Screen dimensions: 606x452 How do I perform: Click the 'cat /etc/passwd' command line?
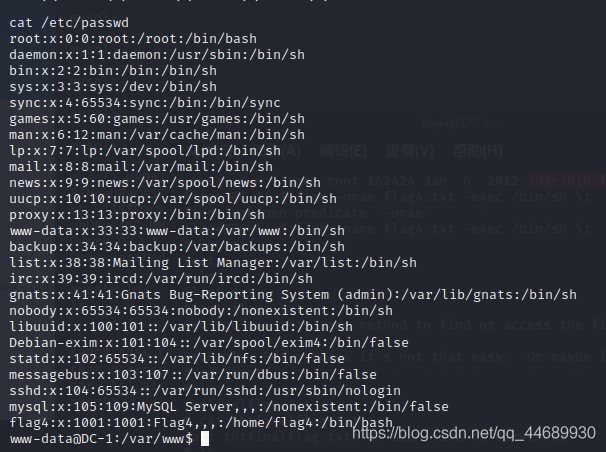coord(67,23)
